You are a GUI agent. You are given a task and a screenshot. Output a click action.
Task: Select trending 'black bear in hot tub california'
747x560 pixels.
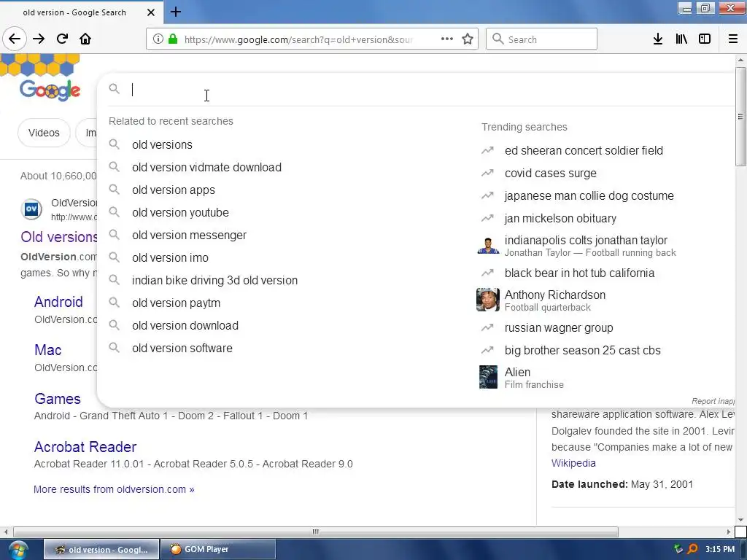pos(579,273)
